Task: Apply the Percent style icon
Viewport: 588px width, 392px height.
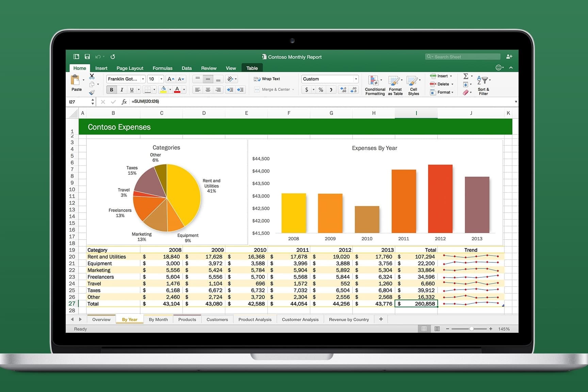Action: click(321, 90)
